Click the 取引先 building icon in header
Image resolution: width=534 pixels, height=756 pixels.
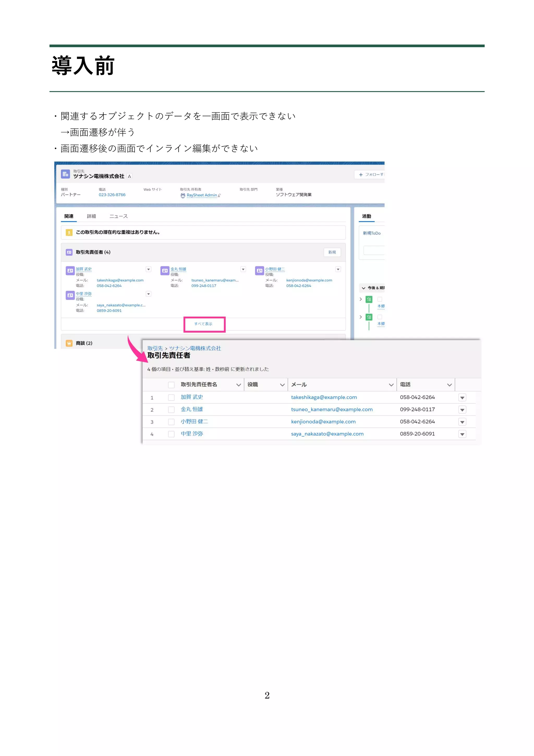coord(65,174)
